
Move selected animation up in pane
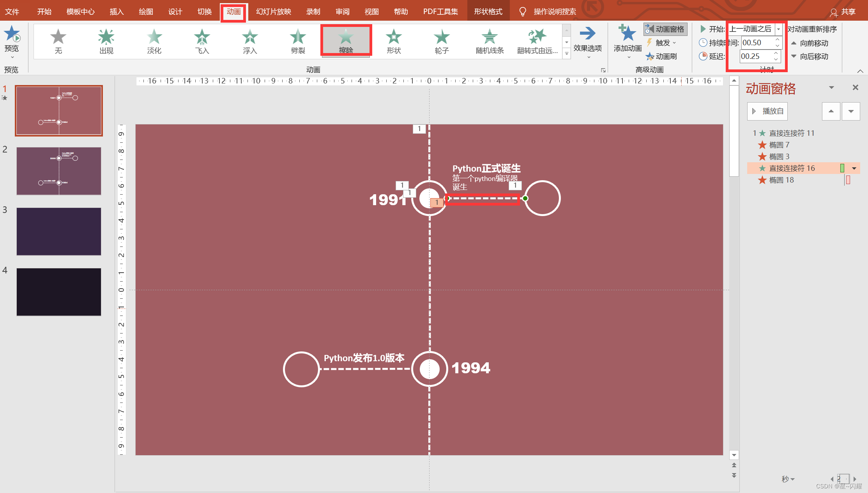(x=831, y=111)
